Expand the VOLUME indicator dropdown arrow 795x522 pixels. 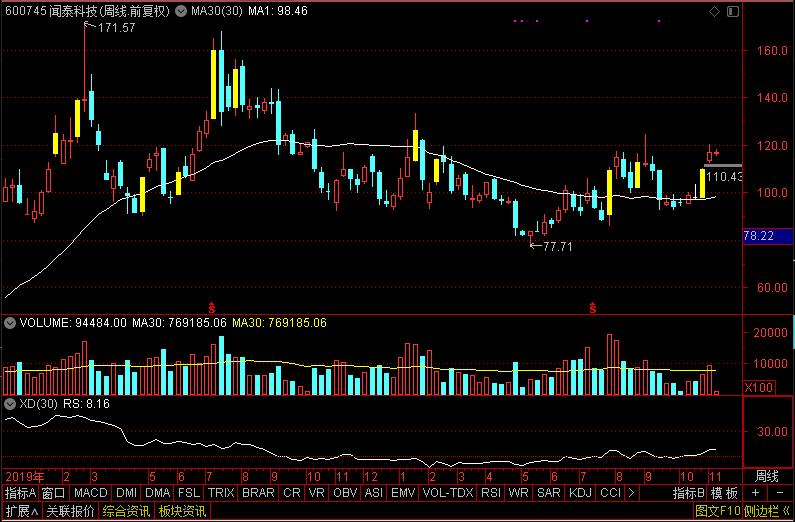point(10,323)
